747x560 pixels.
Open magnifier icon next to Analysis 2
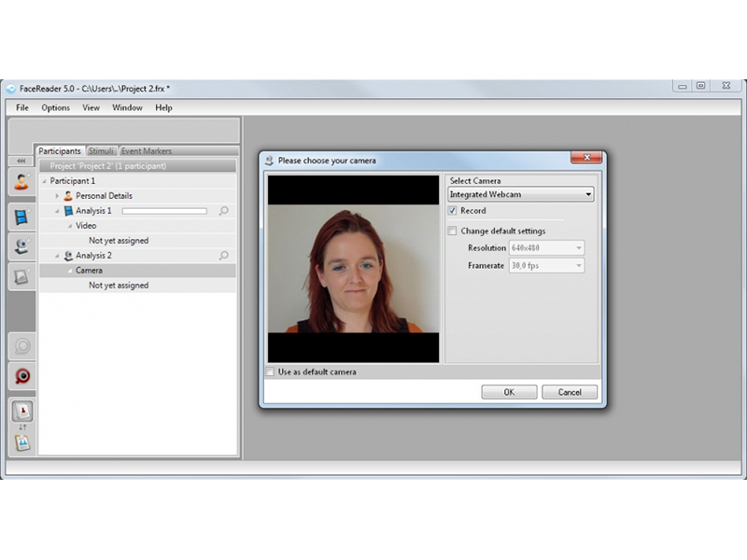(223, 256)
